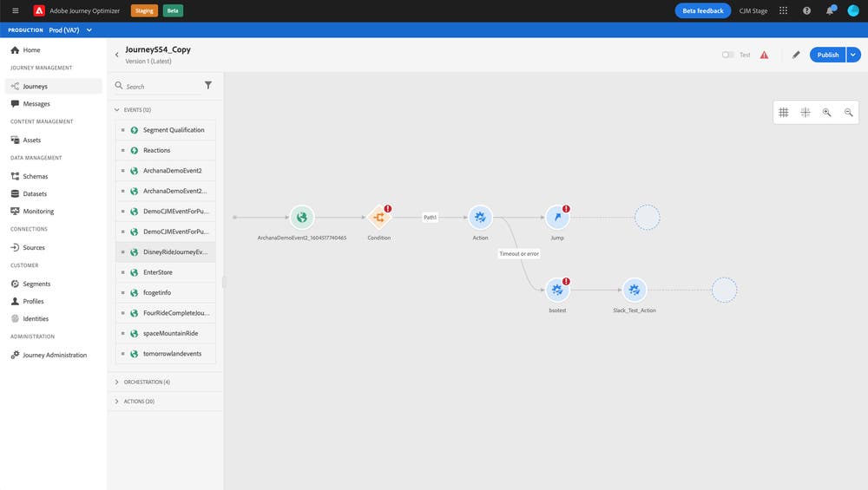Select the Jump node on canvas
Viewport: 868px width, 490px height.
pyautogui.click(x=557, y=218)
